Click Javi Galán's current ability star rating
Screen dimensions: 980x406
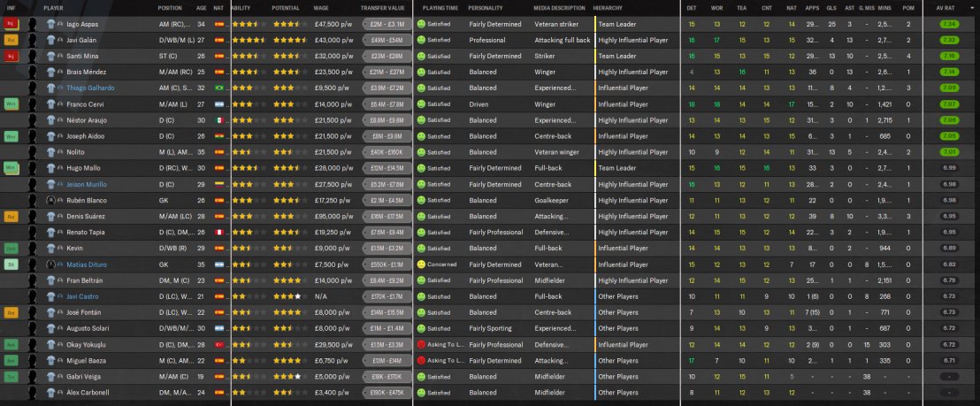click(249, 40)
